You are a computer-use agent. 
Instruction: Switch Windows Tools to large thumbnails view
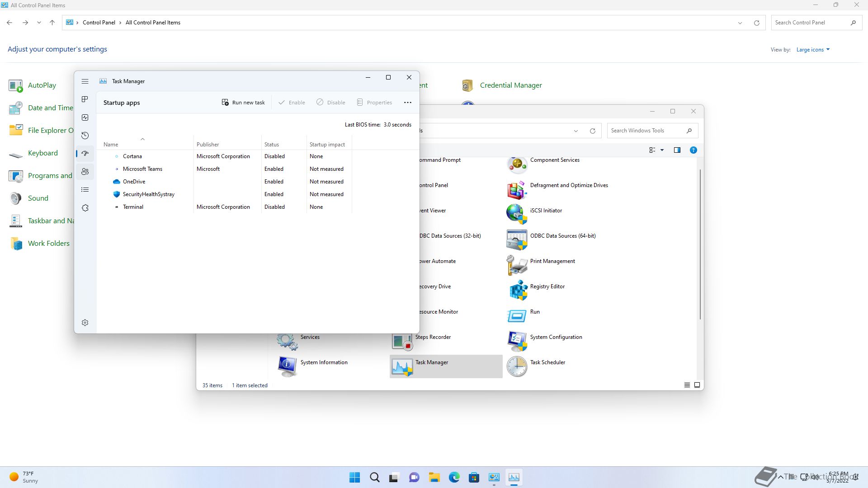click(697, 385)
